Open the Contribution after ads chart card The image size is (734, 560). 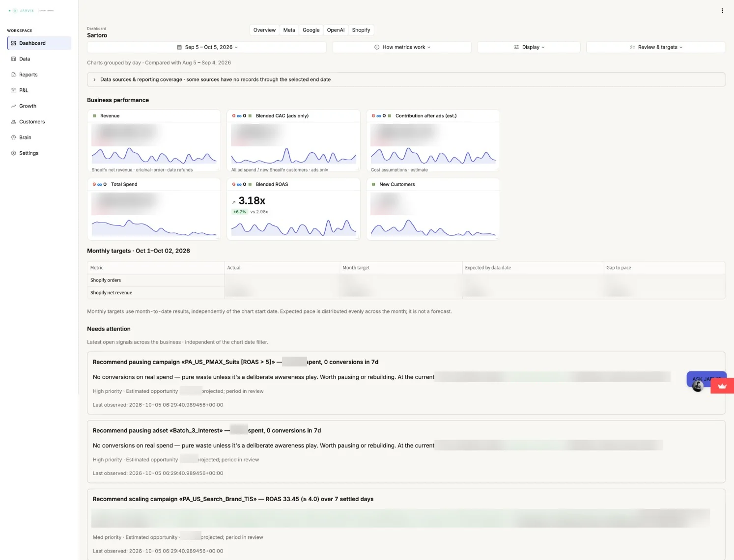[433, 140]
